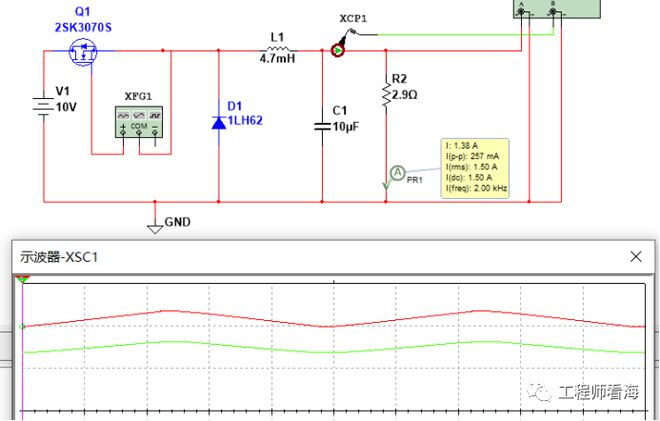Click the V1 battery source symbol

click(x=43, y=106)
